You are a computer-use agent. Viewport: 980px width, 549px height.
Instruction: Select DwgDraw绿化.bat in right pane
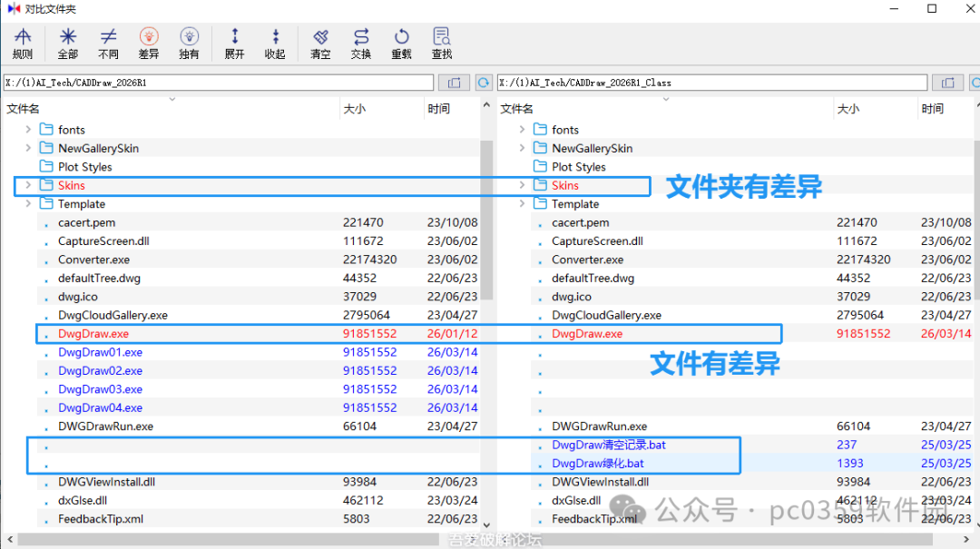point(597,464)
